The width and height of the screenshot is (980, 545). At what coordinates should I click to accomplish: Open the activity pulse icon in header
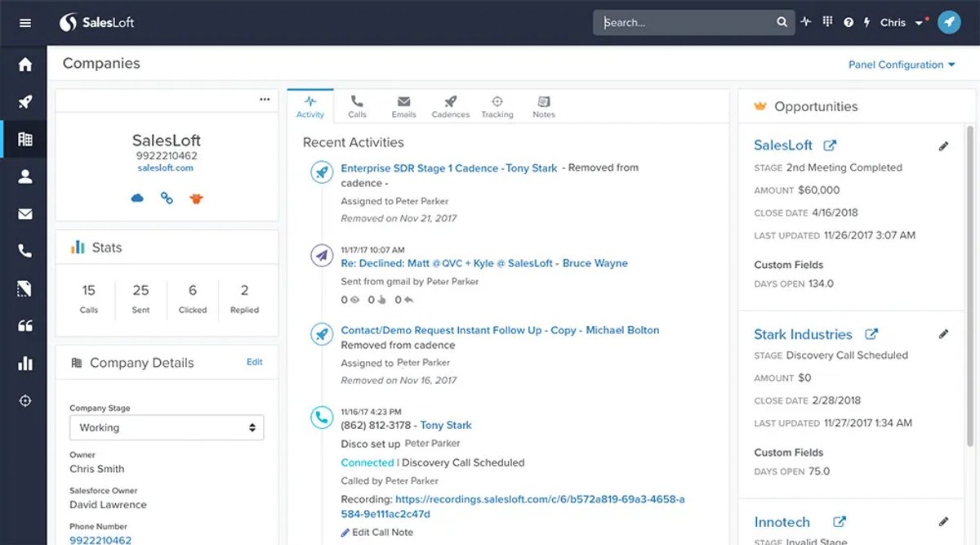point(806,22)
